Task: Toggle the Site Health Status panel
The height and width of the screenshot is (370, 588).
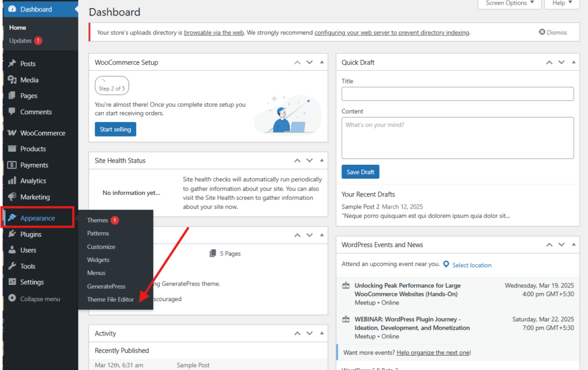Action: click(x=322, y=161)
